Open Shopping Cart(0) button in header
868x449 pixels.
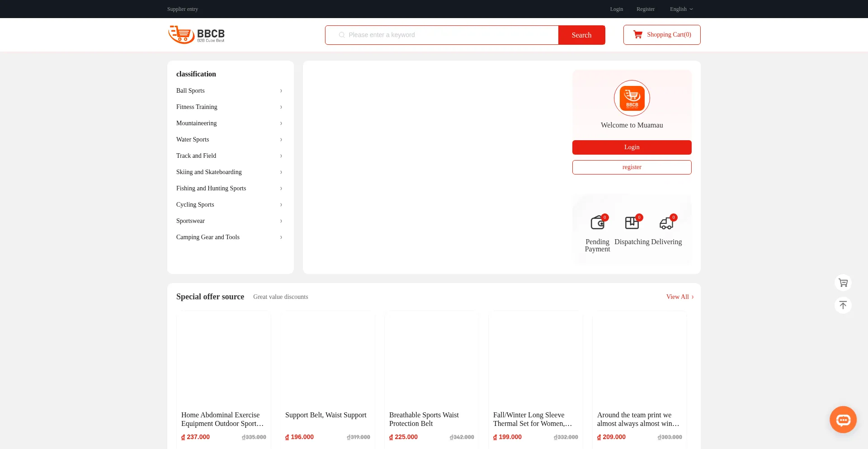[x=662, y=35]
